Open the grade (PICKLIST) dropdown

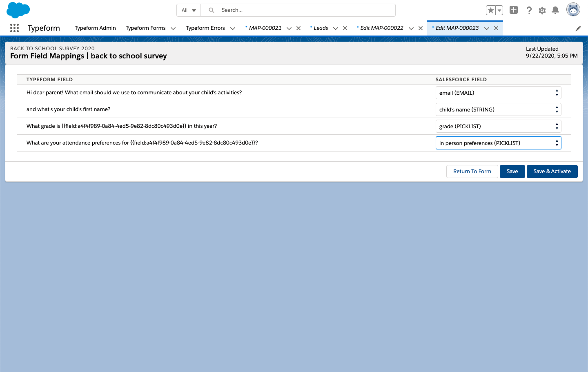tap(498, 126)
